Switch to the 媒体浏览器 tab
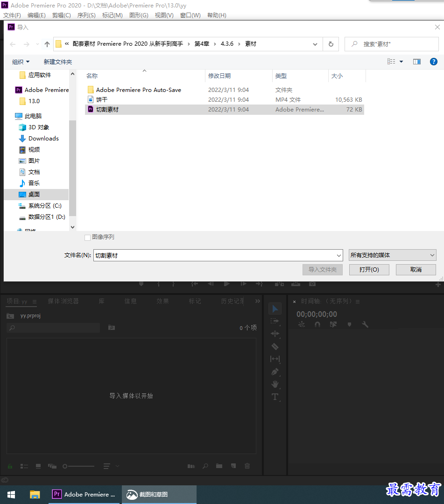The image size is (444, 504). 63,301
